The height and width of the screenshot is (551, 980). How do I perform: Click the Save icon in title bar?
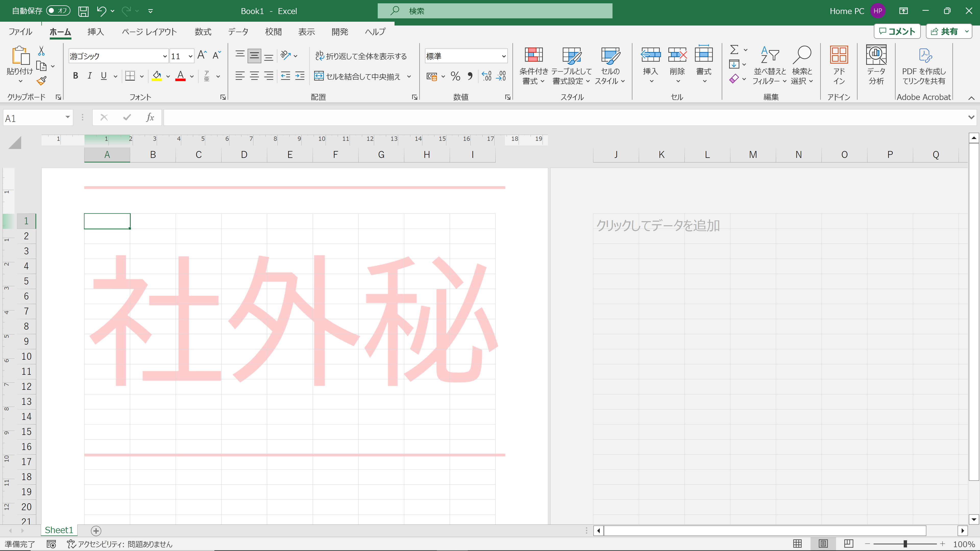point(83,11)
